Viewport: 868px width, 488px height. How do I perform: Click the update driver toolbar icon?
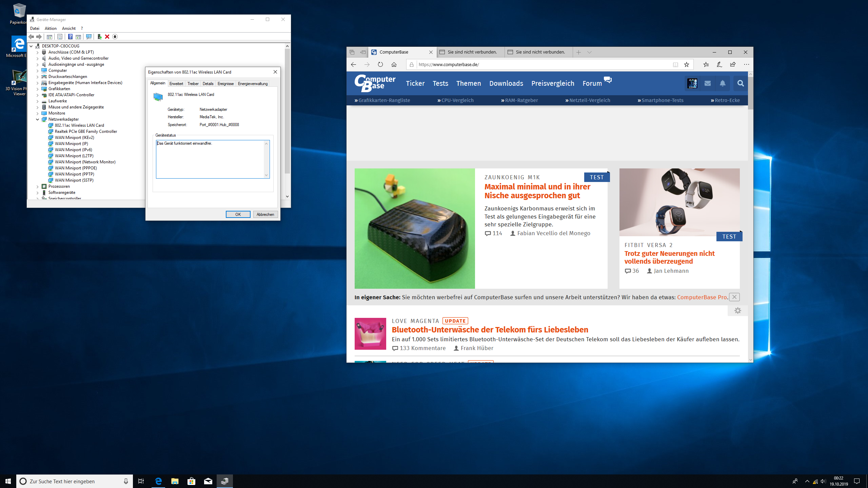point(99,37)
